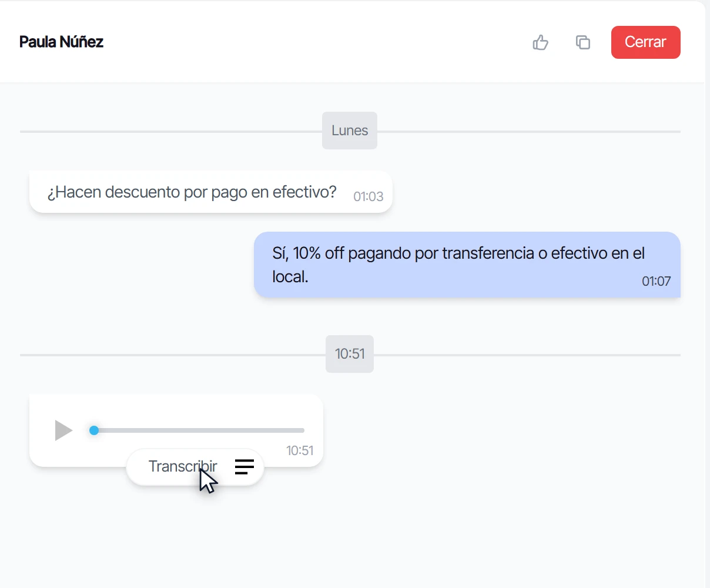
Task: Click the Transcribir button
Action: (195, 467)
